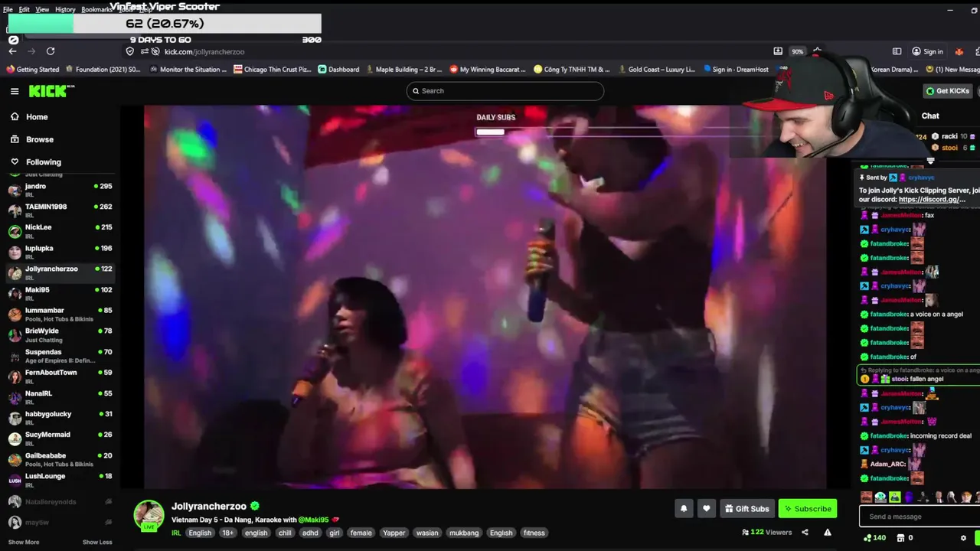Image resolution: width=980 pixels, height=551 pixels.
Task: Open jandro channel in Following list
Action: tap(60, 189)
